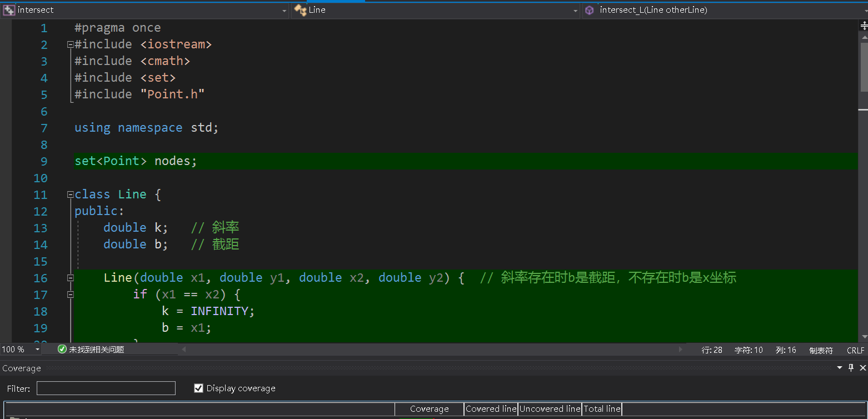Click line number 16 in the margin
The image size is (868, 419).
[41, 278]
